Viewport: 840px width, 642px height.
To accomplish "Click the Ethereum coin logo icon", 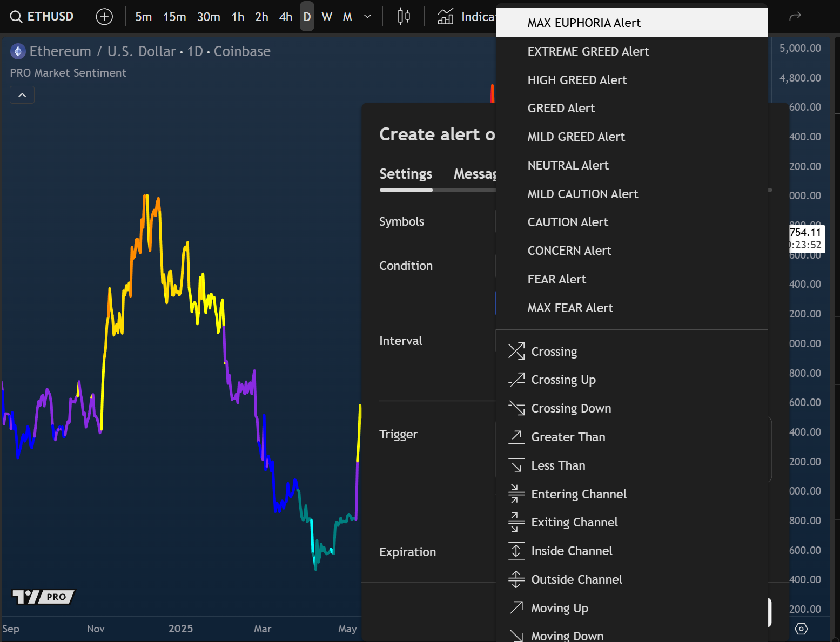I will pos(18,51).
